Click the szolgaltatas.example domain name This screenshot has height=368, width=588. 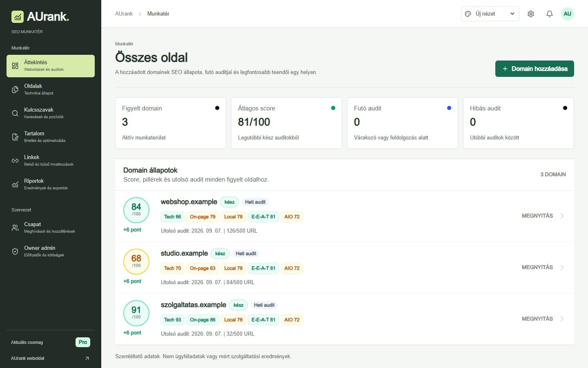(194, 305)
